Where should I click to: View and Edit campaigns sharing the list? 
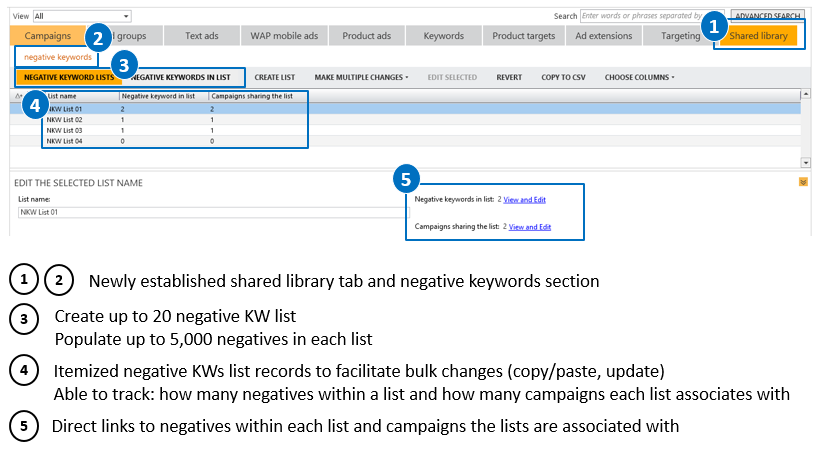530,227
